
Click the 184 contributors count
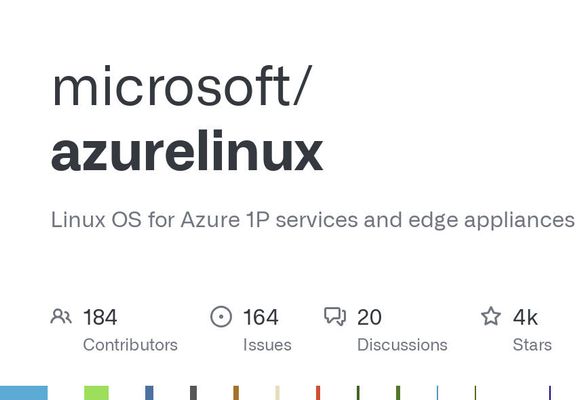coord(100,317)
